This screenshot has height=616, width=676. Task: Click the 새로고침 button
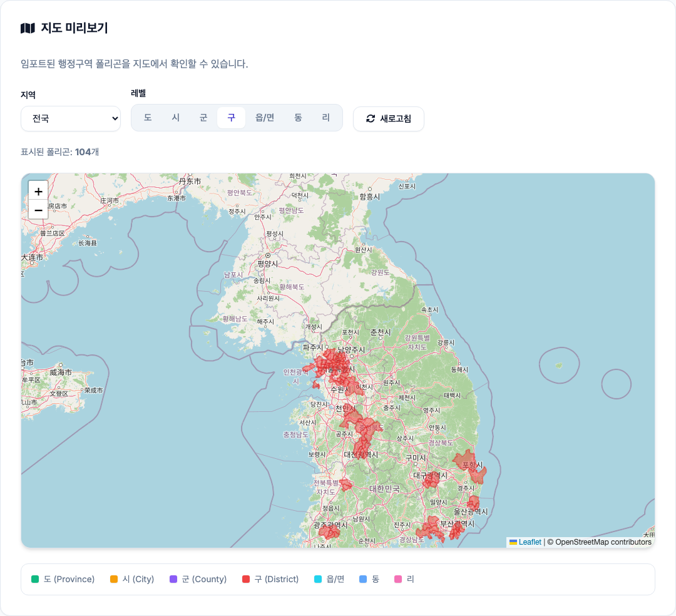[x=389, y=118]
